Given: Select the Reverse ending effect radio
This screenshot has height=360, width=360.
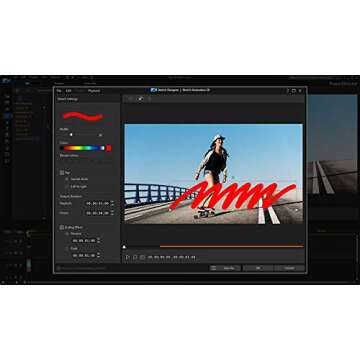Looking at the screenshot, I should tap(67, 234).
